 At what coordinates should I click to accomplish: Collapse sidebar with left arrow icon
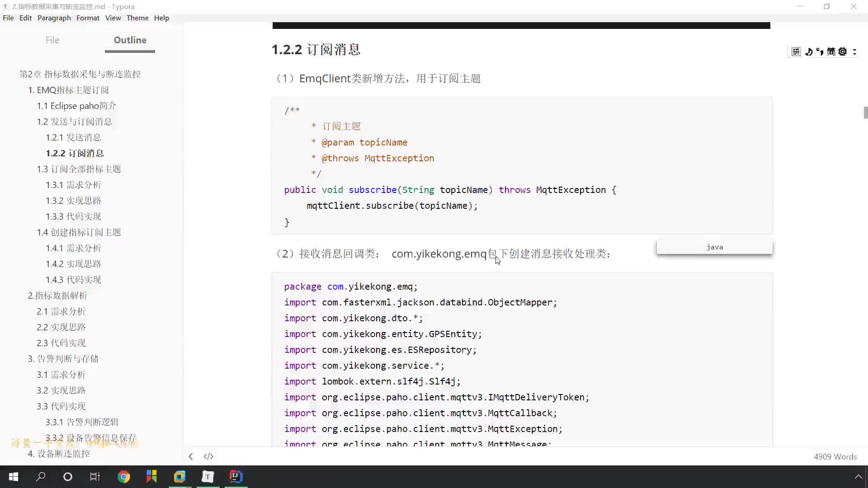coord(191,456)
